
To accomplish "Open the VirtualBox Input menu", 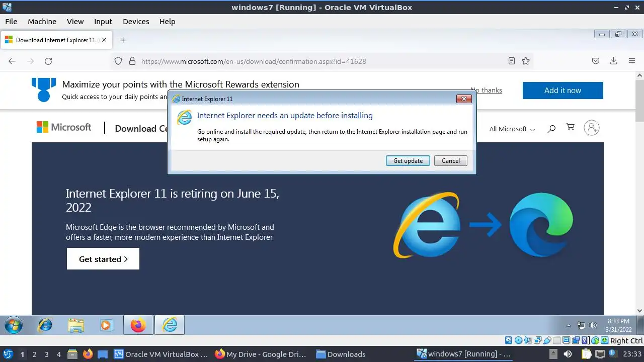I will click(103, 22).
